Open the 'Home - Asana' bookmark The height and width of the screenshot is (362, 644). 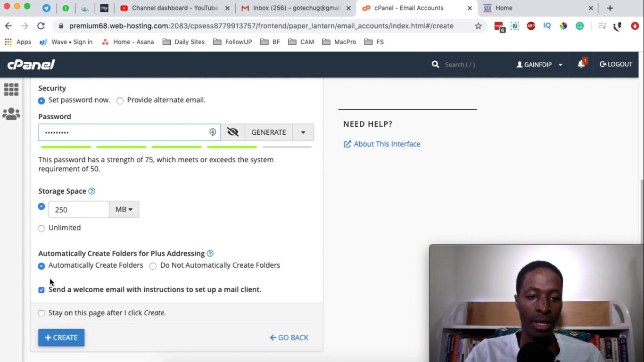tap(128, 42)
